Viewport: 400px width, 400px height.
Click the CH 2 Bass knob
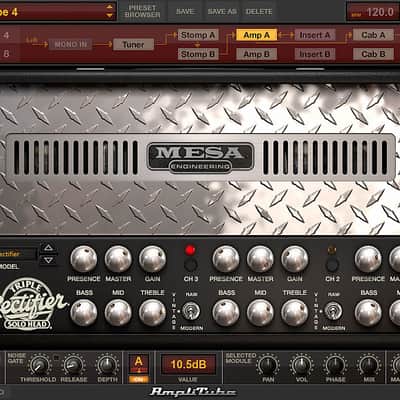click(x=226, y=313)
